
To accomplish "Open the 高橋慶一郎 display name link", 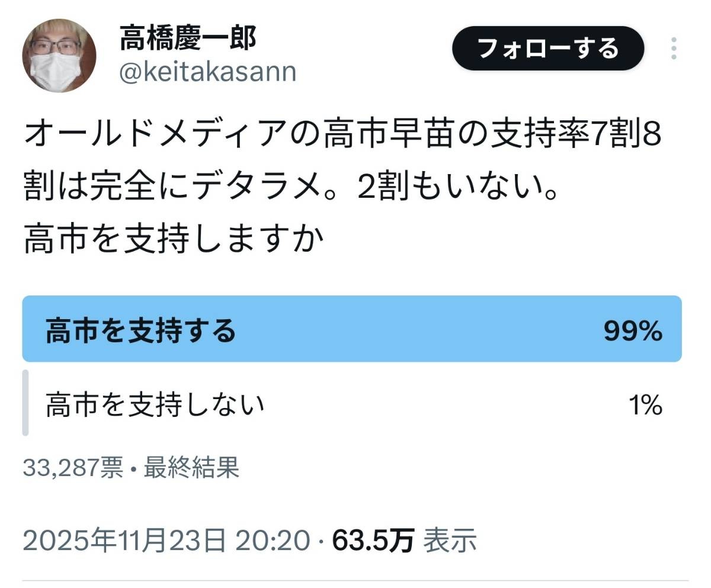I will tap(188, 38).
